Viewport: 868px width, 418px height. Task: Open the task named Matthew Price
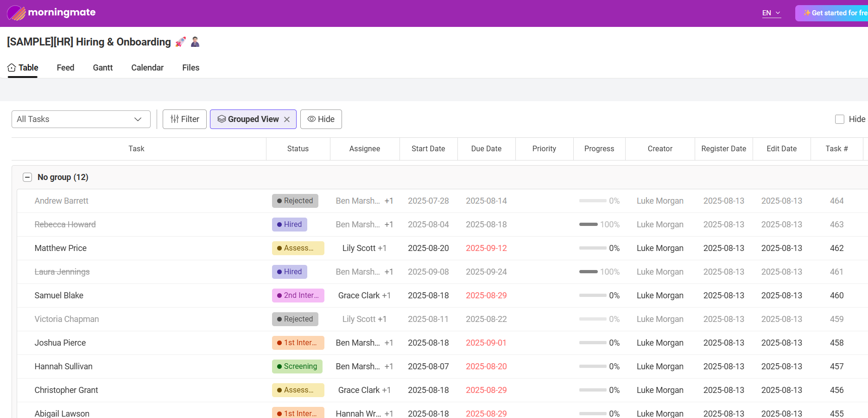click(60, 248)
